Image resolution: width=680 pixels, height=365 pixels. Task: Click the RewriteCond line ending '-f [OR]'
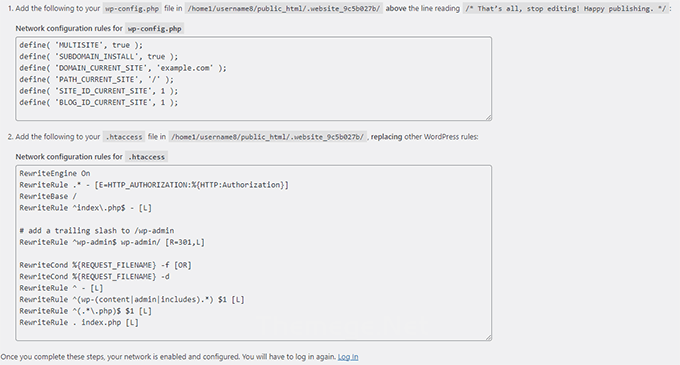click(105, 265)
